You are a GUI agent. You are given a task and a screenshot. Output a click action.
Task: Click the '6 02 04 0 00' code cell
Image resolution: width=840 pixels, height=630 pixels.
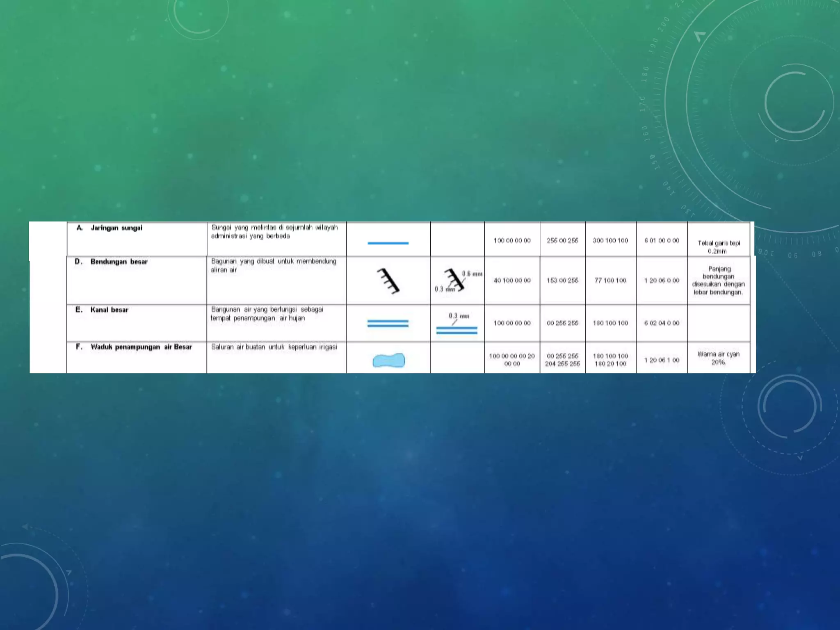click(662, 323)
